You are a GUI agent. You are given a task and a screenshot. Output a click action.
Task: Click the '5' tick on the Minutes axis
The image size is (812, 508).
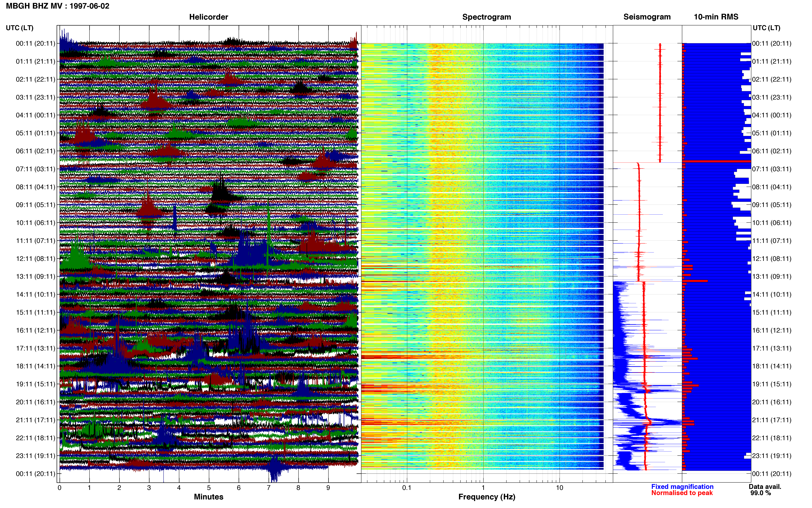click(x=209, y=487)
